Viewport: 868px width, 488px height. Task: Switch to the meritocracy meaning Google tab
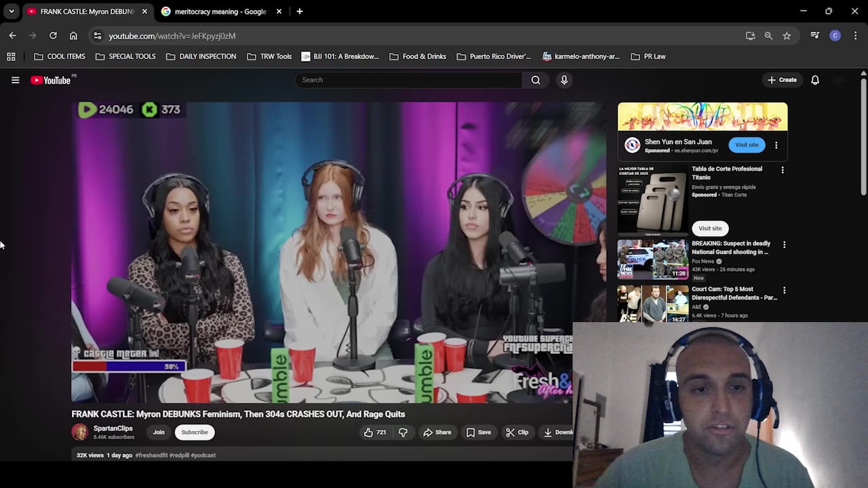[220, 12]
